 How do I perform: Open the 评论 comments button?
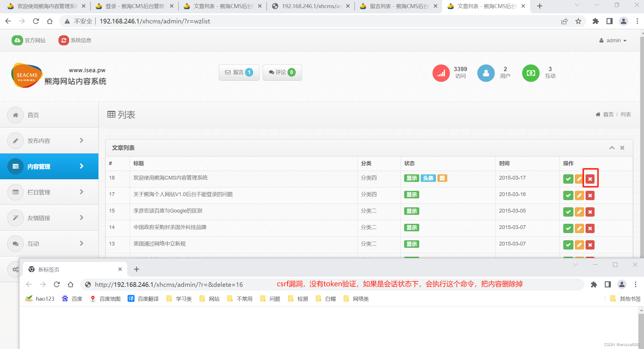[x=282, y=72]
